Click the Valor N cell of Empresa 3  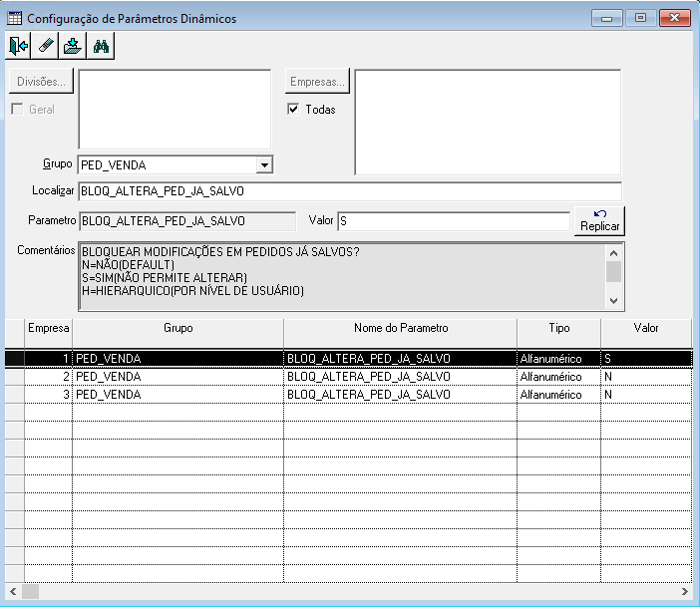click(646, 395)
